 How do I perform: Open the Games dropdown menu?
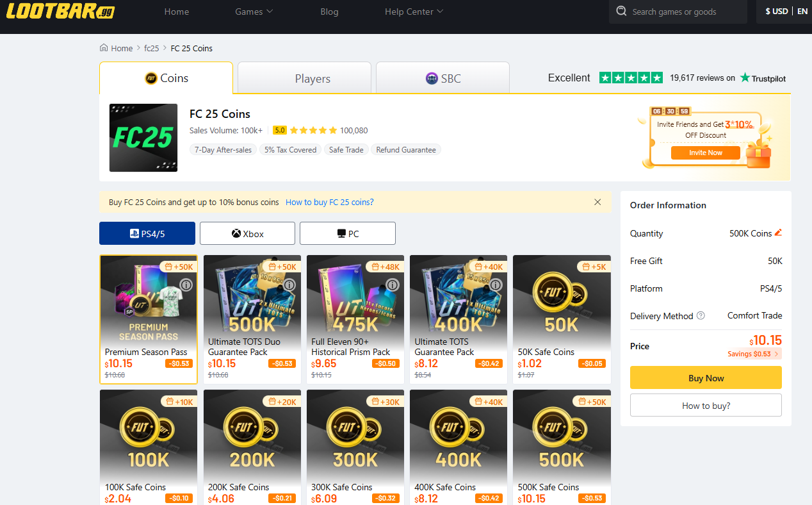pyautogui.click(x=254, y=12)
